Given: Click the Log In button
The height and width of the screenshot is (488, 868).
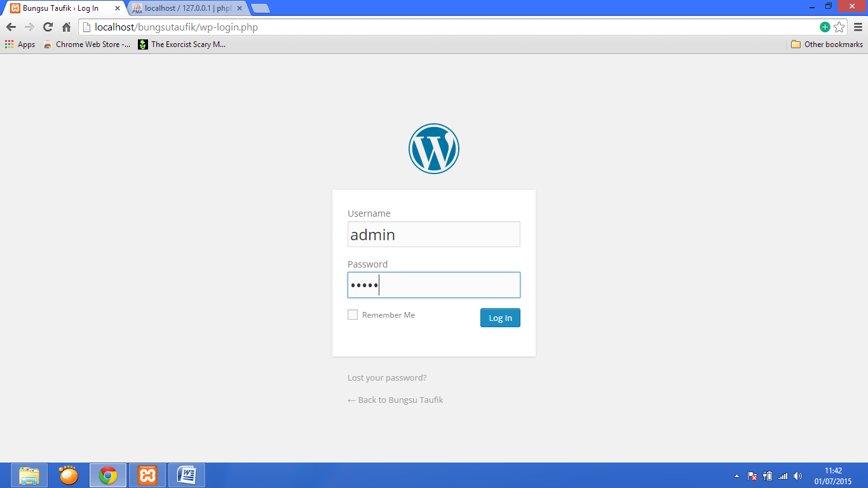Looking at the screenshot, I should coord(500,318).
